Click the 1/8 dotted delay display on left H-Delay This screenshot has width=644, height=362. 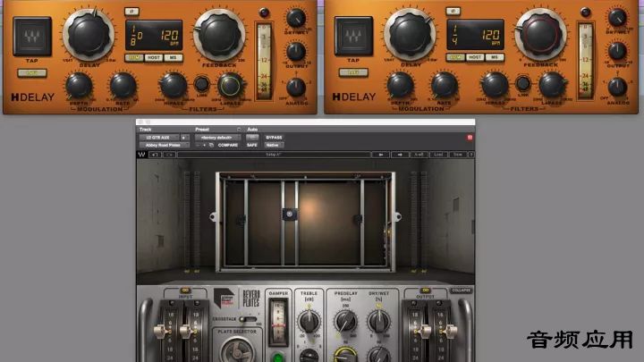click(154, 35)
